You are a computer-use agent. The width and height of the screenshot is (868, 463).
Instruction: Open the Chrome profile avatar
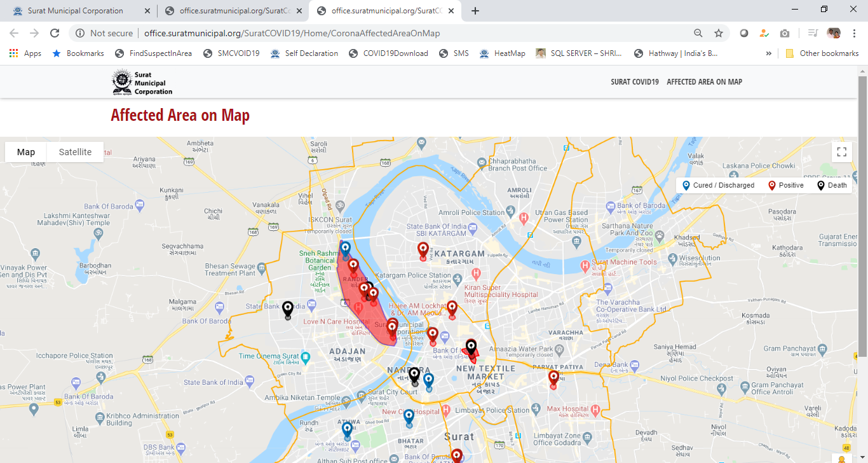(834, 33)
